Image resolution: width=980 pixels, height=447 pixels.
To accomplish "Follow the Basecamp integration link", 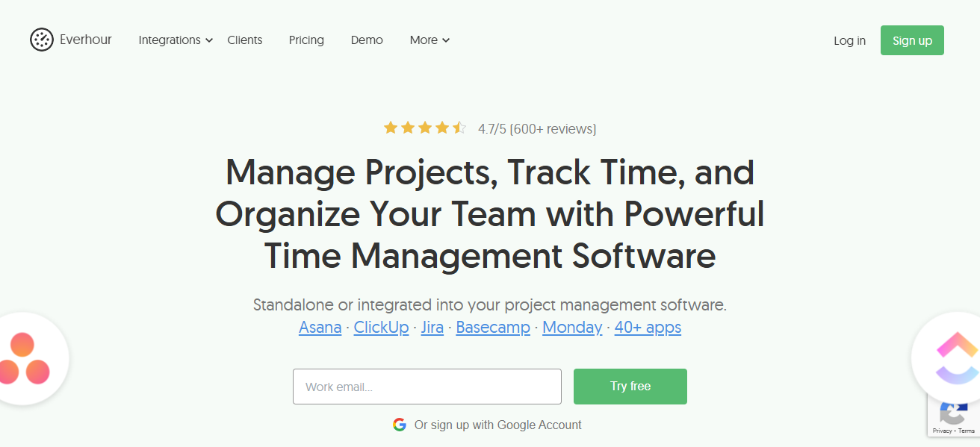I will 493,327.
